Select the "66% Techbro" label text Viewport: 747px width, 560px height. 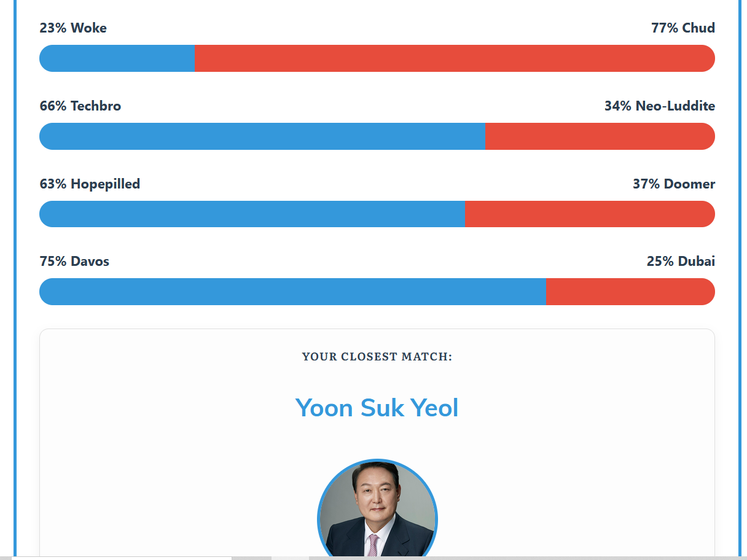coord(80,106)
